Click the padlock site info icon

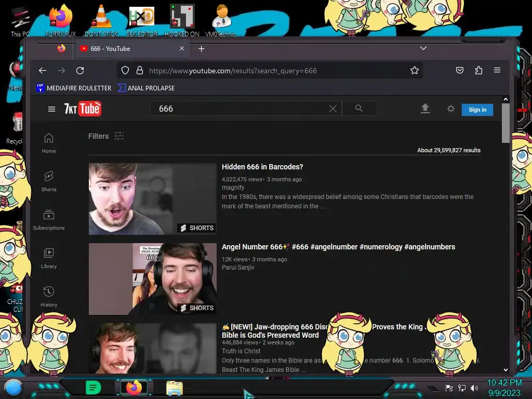point(139,70)
